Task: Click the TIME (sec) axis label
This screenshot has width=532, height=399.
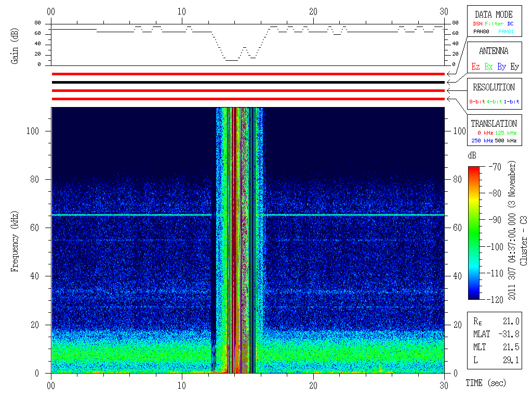Action: pyautogui.click(x=485, y=383)
